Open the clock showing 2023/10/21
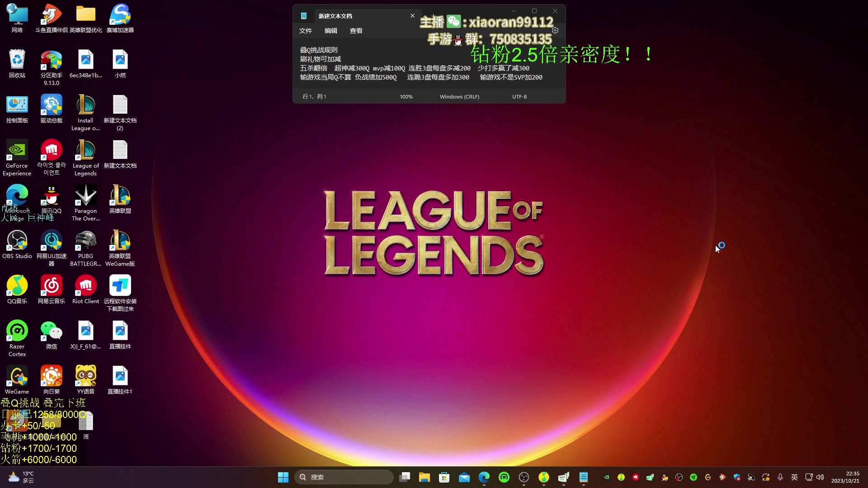 click(845, 477)
